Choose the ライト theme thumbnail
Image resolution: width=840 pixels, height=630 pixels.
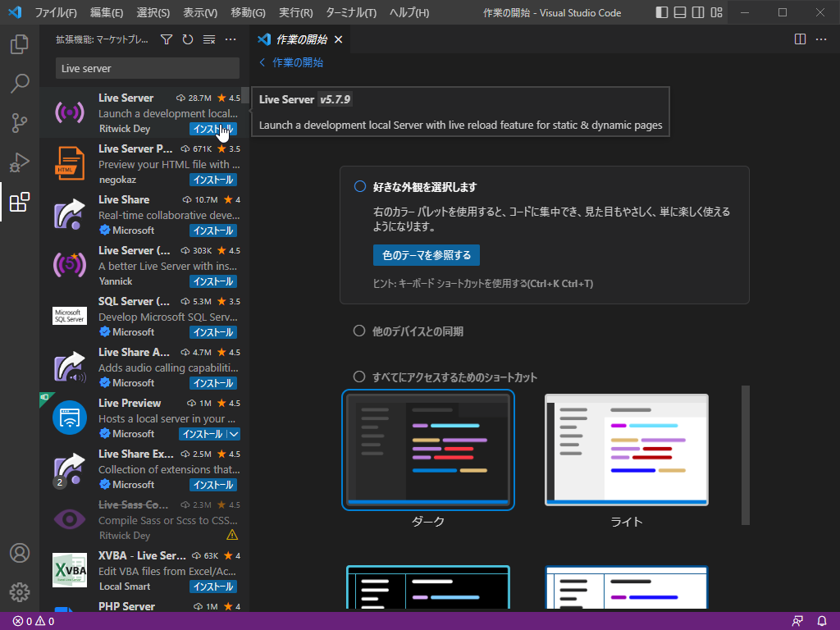(626, 450)
